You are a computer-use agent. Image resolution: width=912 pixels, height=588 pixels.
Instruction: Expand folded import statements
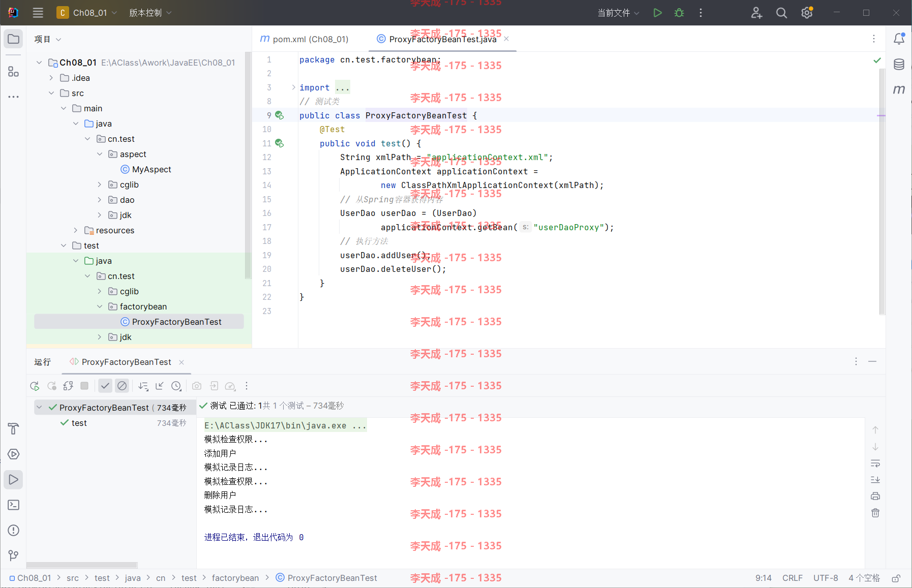click(x=294, y=87)
